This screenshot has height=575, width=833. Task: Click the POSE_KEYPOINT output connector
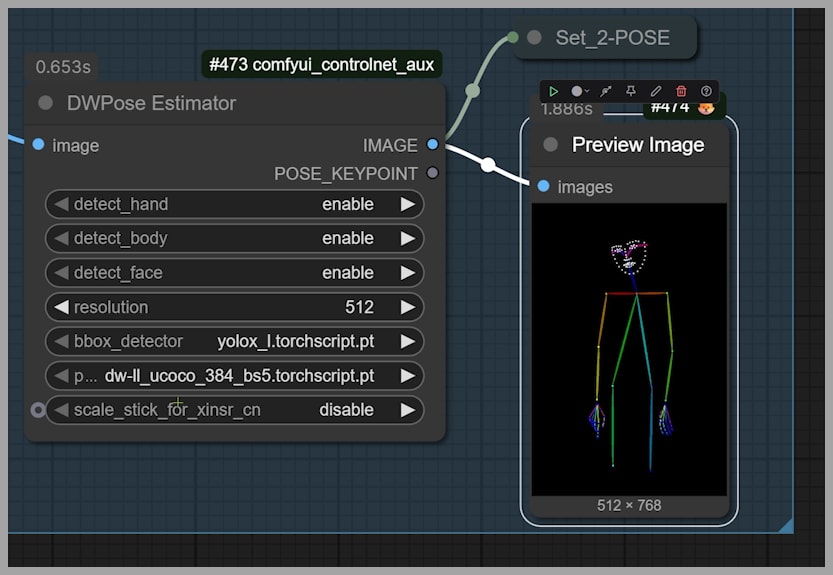coord(432,173)
